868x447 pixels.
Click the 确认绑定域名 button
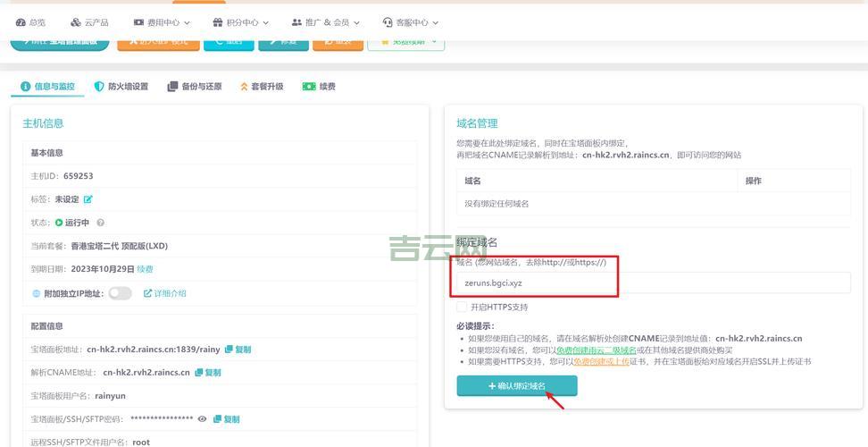[x=517, y=385]
